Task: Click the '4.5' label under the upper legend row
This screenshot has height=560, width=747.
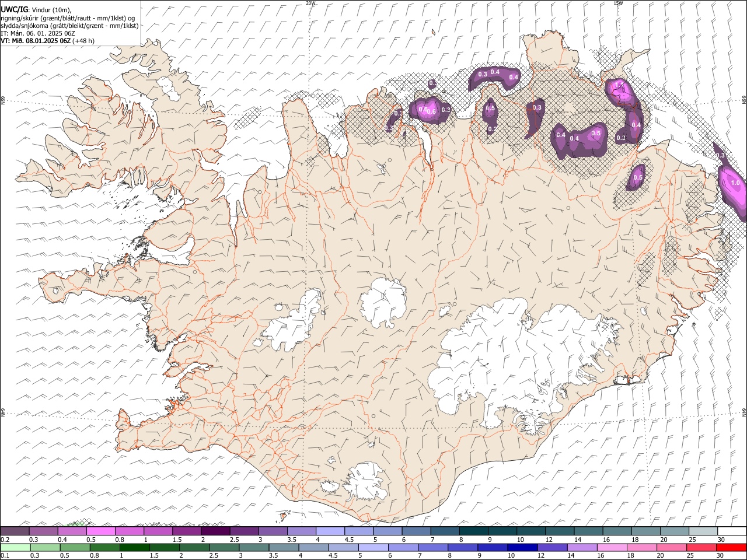Action: point(349,540)
